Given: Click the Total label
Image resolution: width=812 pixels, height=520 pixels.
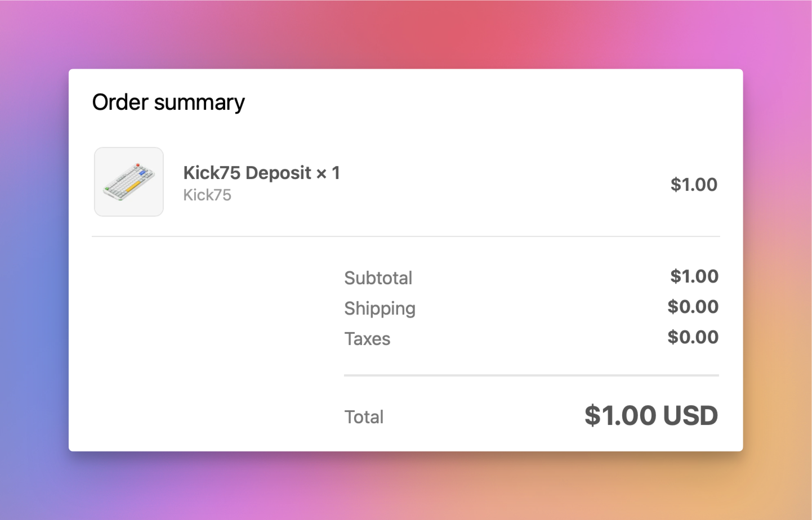Looking at the screenshot, I should point(364,416).
